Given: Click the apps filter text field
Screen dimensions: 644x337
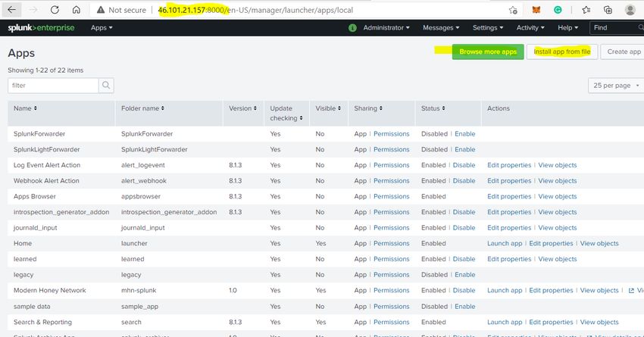Looking at the screenshot, I should pyautogui.click(x=53, y=86).
